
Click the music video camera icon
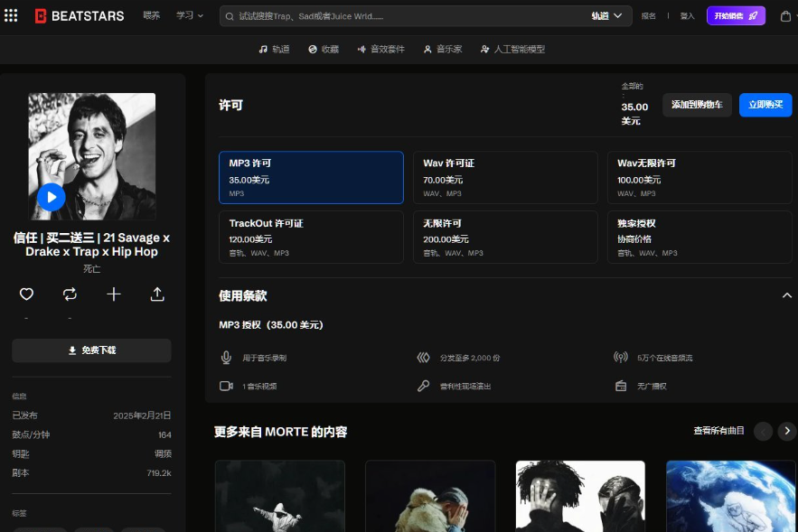226,386
